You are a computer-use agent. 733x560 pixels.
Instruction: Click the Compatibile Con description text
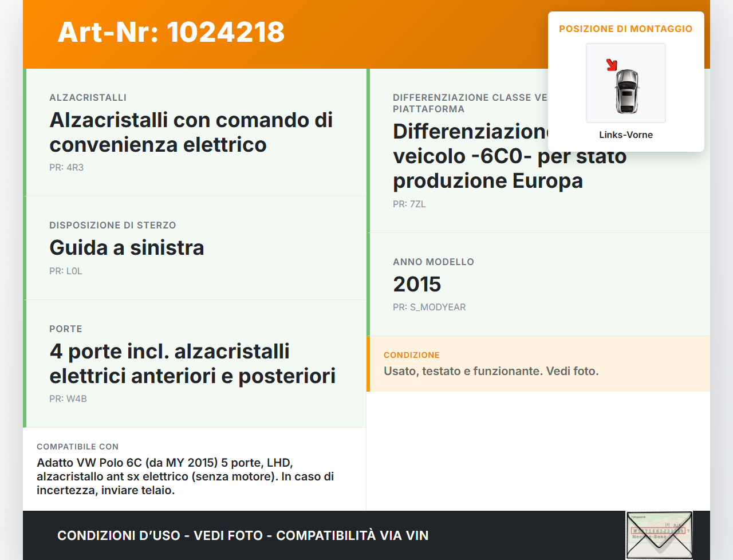pyautogui.click(x=185, y=476)
